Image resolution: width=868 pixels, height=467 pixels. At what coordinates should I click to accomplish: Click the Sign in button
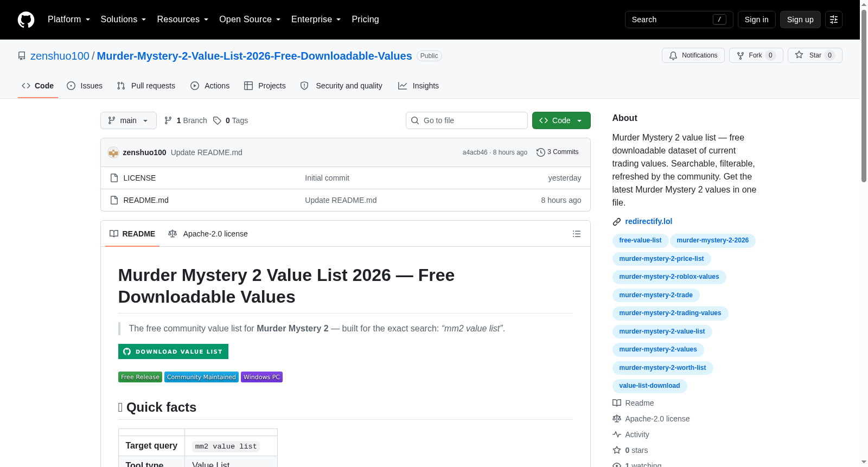pos(757,20)
